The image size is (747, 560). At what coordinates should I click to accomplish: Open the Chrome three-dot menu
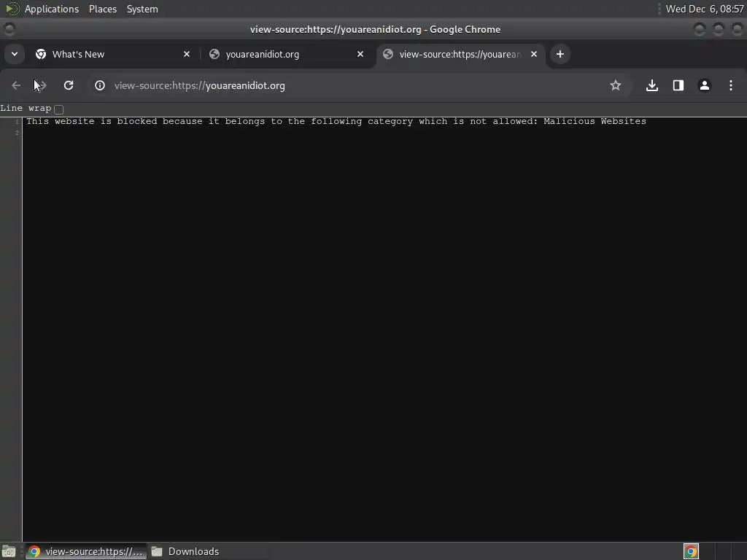tap(731, 86)
